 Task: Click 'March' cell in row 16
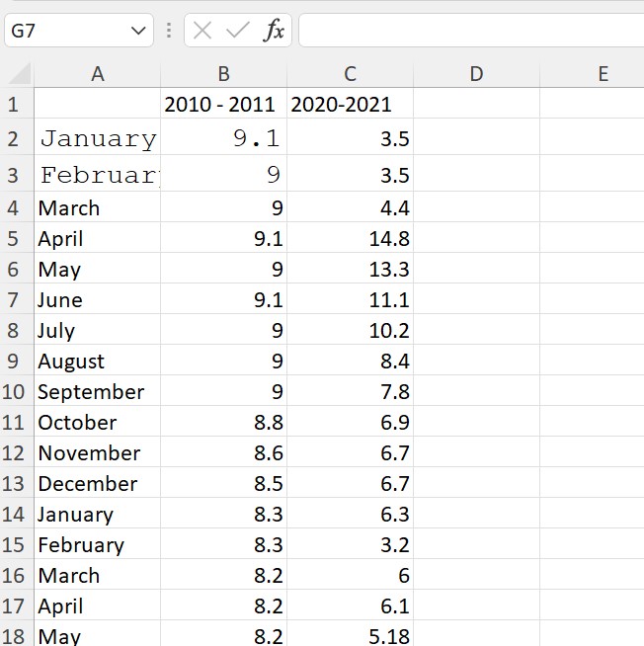click(x=97, y=575)
